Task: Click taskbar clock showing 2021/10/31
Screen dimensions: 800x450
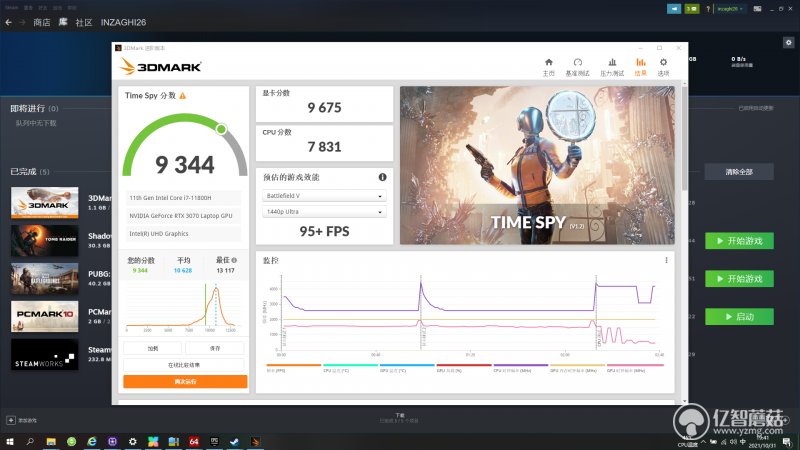Action: 763,442
